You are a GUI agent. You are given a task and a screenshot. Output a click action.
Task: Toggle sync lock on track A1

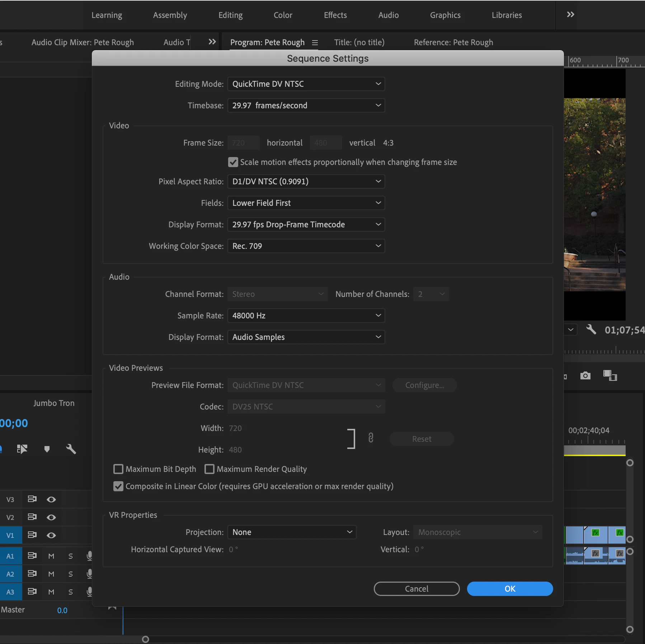32,556
